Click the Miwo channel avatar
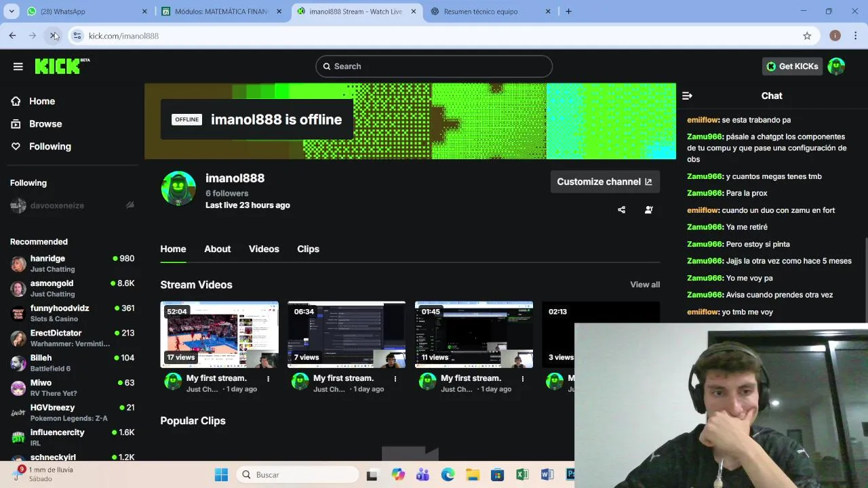Image resolution: width=868 pixels, height=488 pixels. pos(18,388)
